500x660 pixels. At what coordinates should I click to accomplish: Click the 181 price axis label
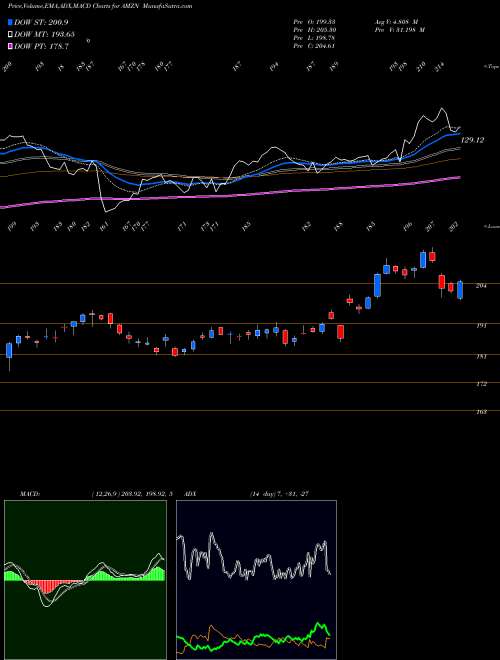[x=481, y=357]
